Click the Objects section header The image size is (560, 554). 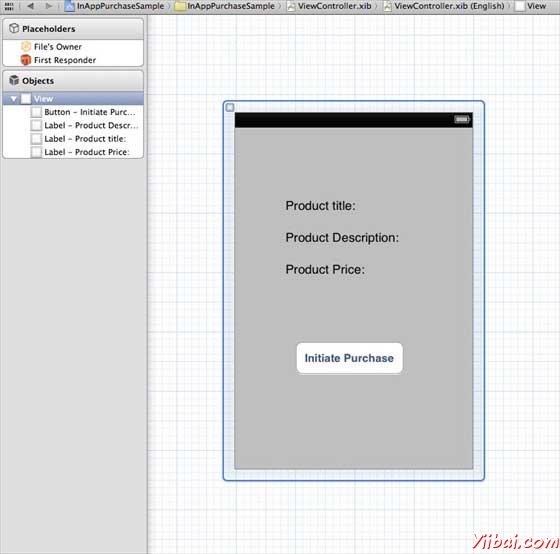[73, 81]
